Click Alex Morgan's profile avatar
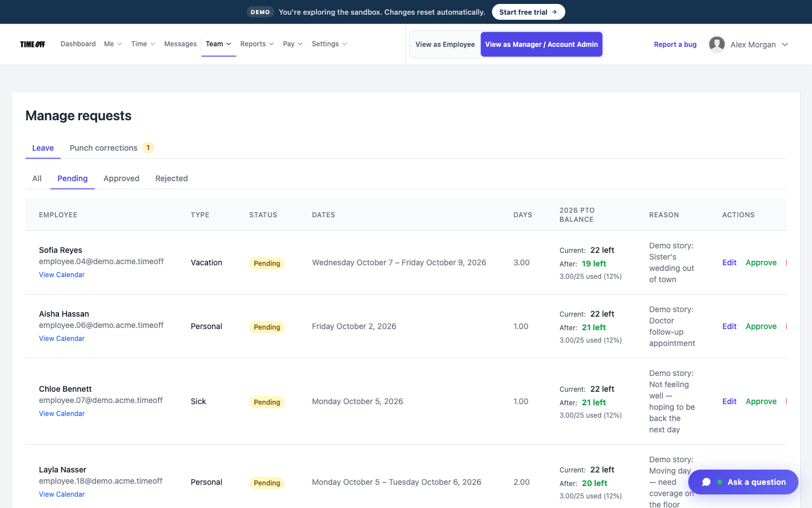The image size is (812, 508). (717, 44)
